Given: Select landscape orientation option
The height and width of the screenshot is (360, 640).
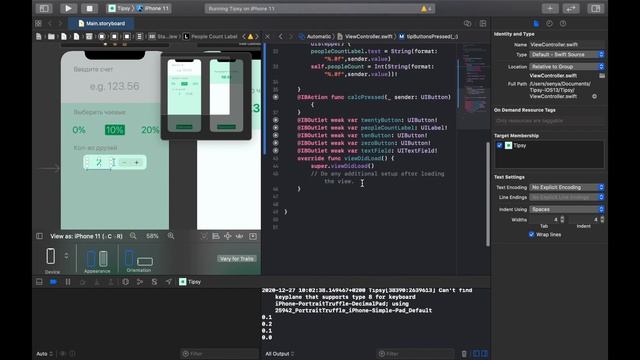Looking at the screenshot, I should [144, 261].
